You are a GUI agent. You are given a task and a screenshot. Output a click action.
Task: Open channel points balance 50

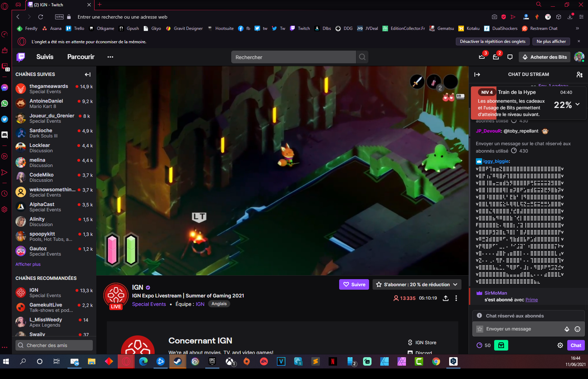484,345
